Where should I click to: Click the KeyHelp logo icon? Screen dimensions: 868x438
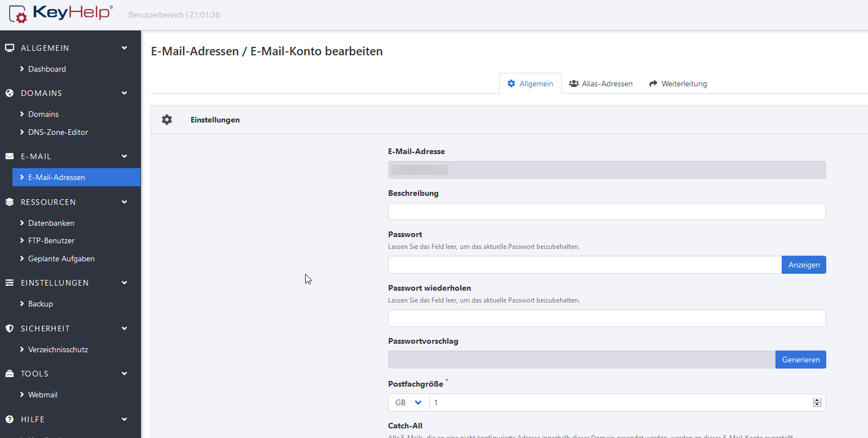pos(17,14)
